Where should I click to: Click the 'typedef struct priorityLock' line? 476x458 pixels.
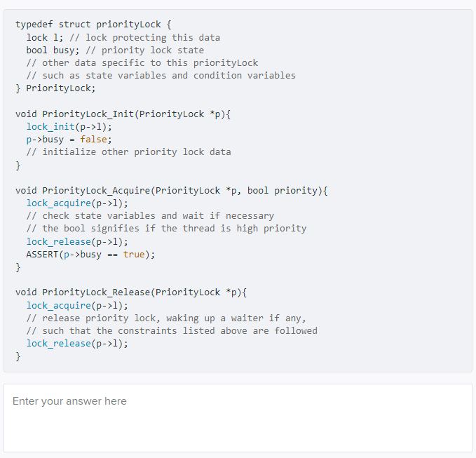93,25
